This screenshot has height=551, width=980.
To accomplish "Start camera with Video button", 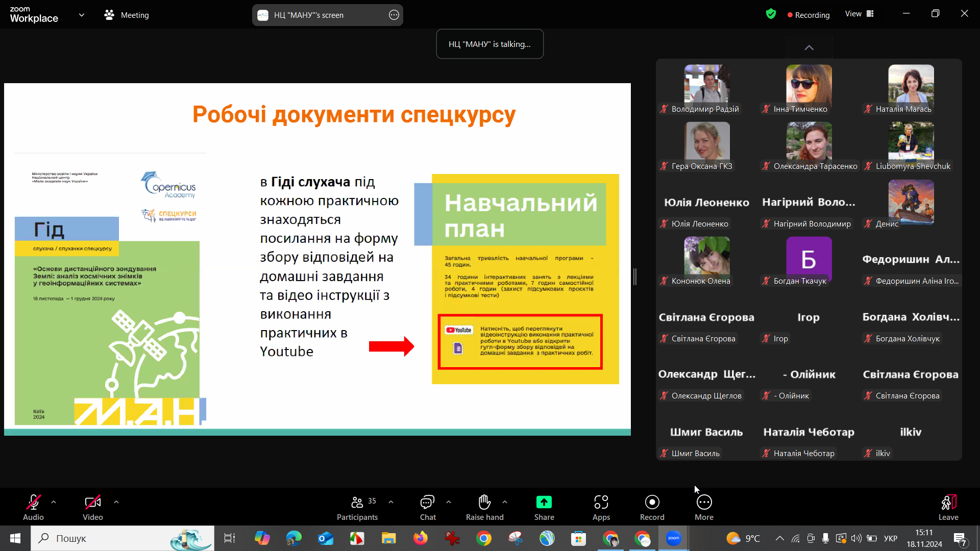I will (92, 507).
